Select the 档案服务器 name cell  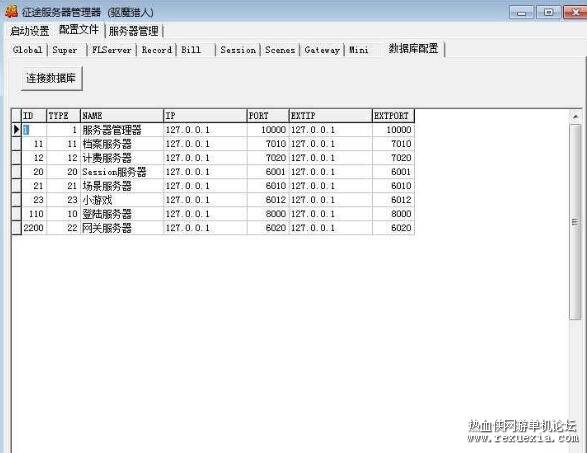(x=122, y=144)
